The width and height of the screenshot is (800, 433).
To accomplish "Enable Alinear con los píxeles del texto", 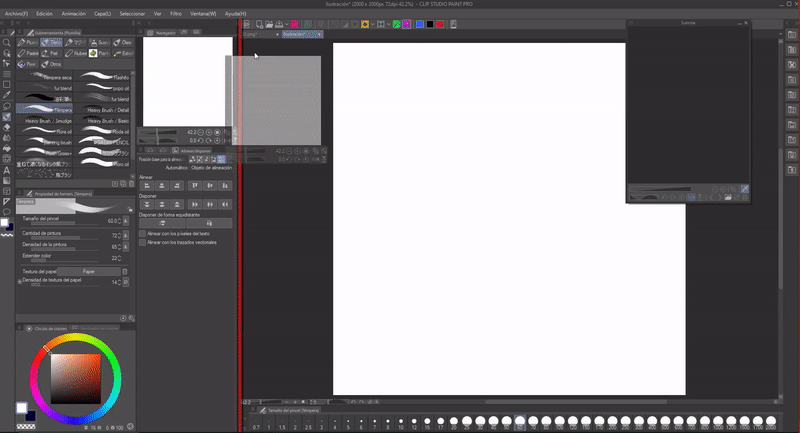I will [142, 234].
